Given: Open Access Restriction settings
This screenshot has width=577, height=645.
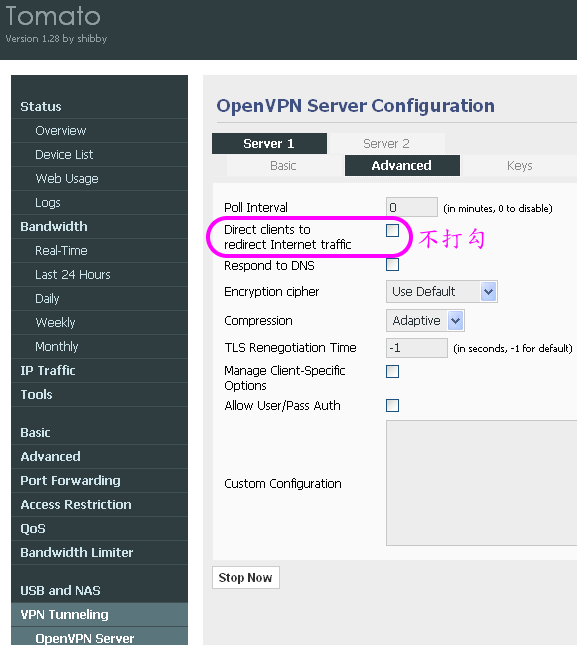Looking at the screenshot, I should click(100, 505).
